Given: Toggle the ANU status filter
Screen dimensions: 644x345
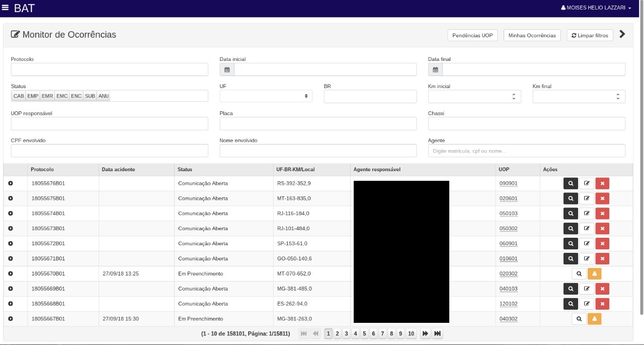Looking at the screenshot, I should (104, 96).
